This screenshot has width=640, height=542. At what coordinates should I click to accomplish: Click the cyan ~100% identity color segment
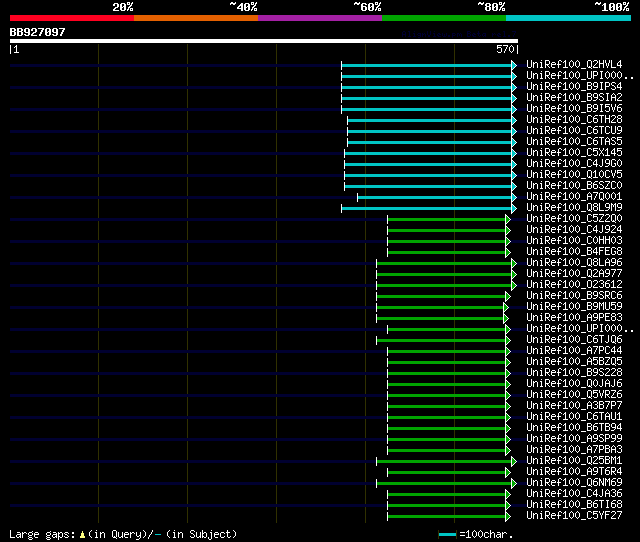tap(568, 18)
